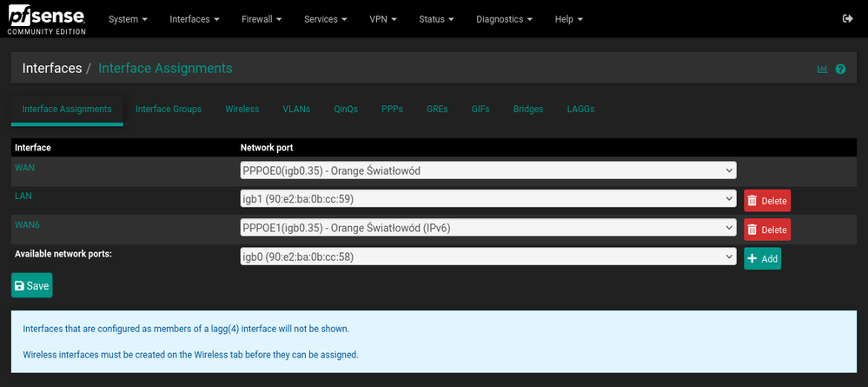The image size is (868, 387).
Task: Open available network ports dropdown
Action: (x=488, y=257)
